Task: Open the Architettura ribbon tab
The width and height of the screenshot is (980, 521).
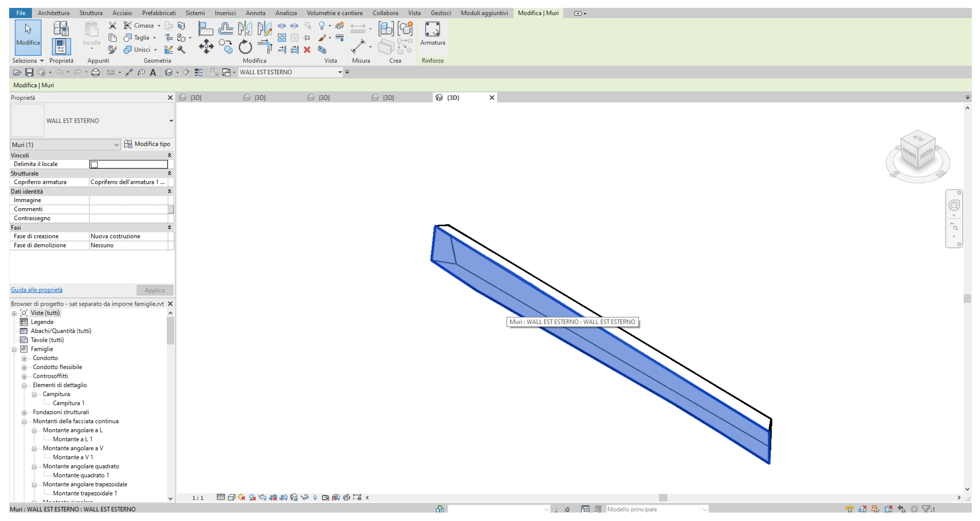Action: (53, 13)
